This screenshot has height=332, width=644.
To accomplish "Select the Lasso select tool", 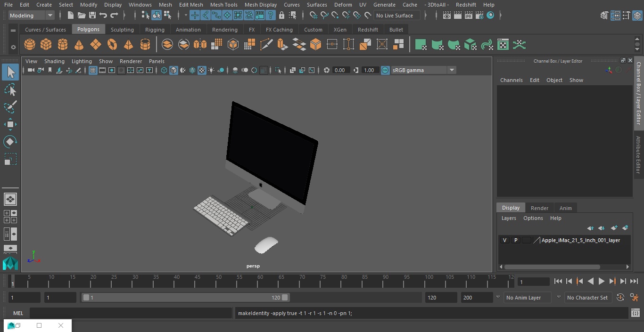I will click(10, 89).
